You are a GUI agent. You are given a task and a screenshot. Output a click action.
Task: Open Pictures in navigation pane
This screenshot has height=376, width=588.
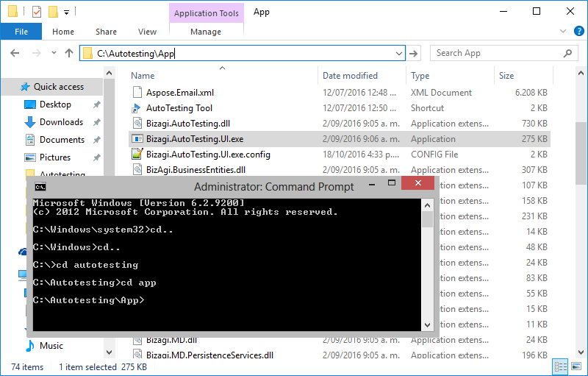tap(54, 157)
